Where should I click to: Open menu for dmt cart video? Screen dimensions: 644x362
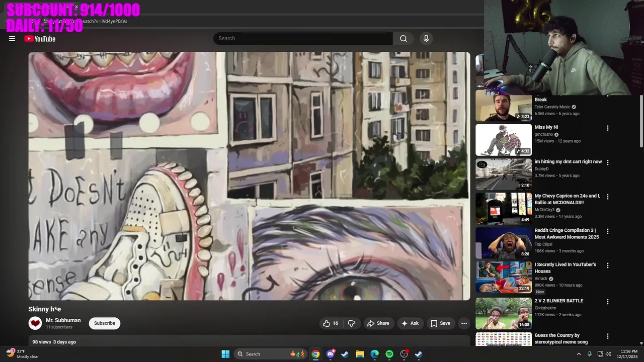pos(607,163)
